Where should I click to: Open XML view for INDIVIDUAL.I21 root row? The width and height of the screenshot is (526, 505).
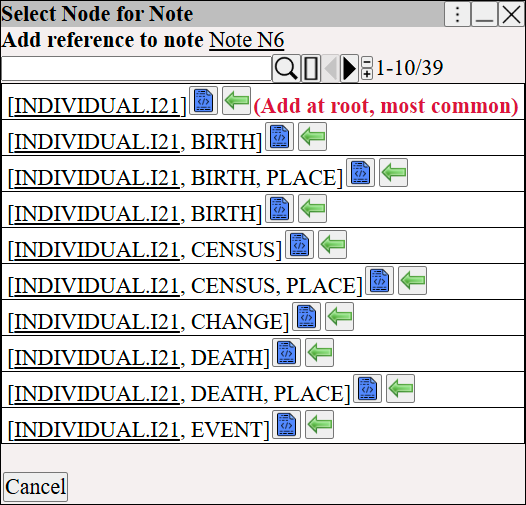(203, 101)
